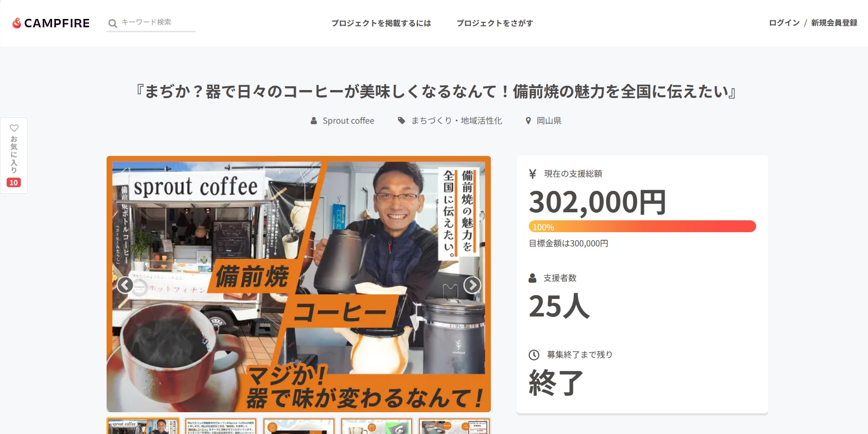Click the search magnifier icon
Viewport: 868px width, 434px height.
point(113,23)
